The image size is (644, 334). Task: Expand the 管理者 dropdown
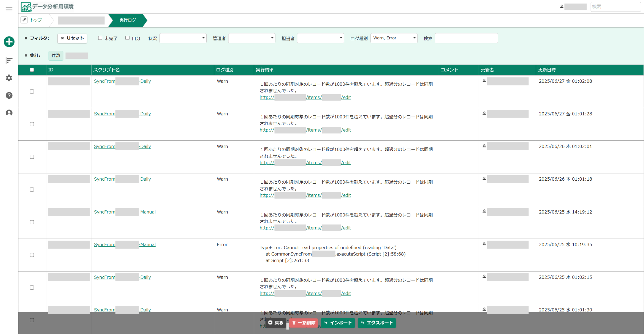click(x=252, y=38)
